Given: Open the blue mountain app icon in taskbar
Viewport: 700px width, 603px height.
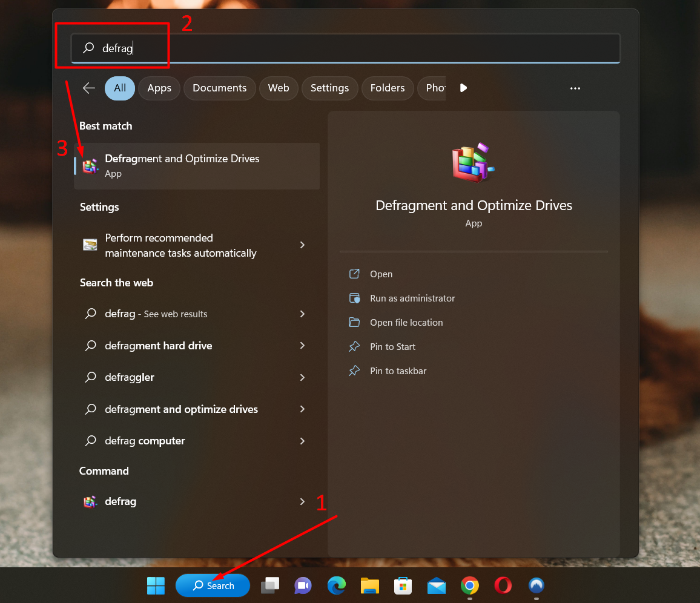Looking at the screenshot, I should [x=536, y=585].
